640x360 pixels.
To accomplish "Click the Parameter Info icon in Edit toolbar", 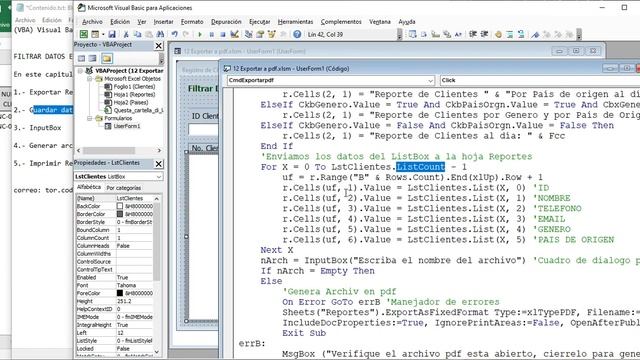I will point(447,35).
